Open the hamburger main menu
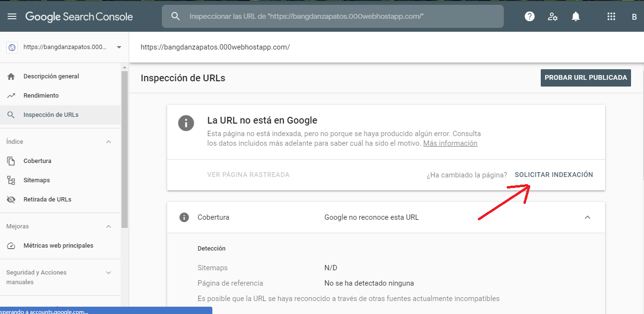 click(x=12, y=16)
